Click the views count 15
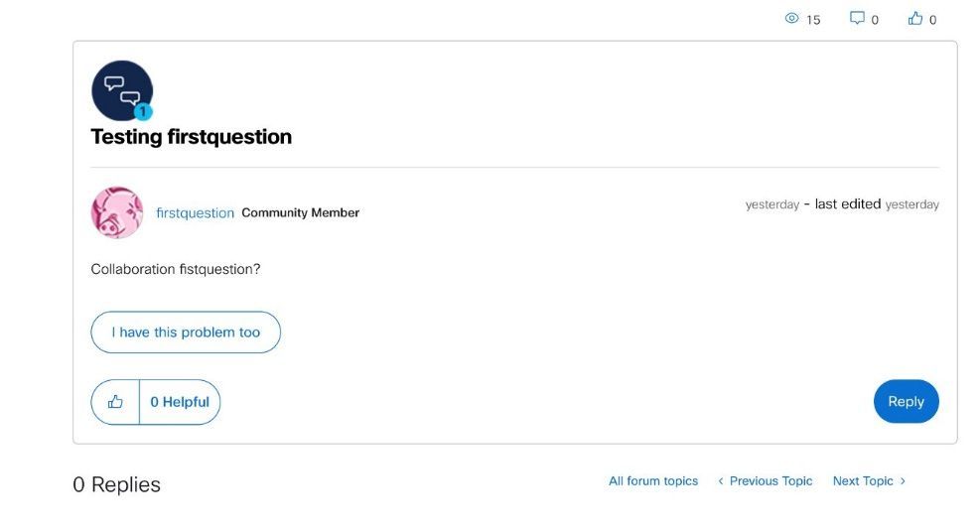Viewport: 980px width, 532px height. point(813,20)
